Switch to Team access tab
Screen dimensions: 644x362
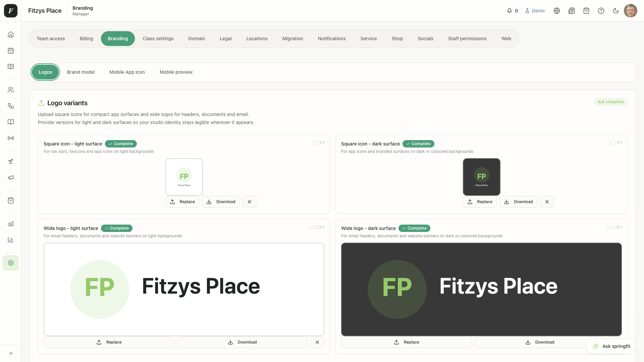(51, 39)
